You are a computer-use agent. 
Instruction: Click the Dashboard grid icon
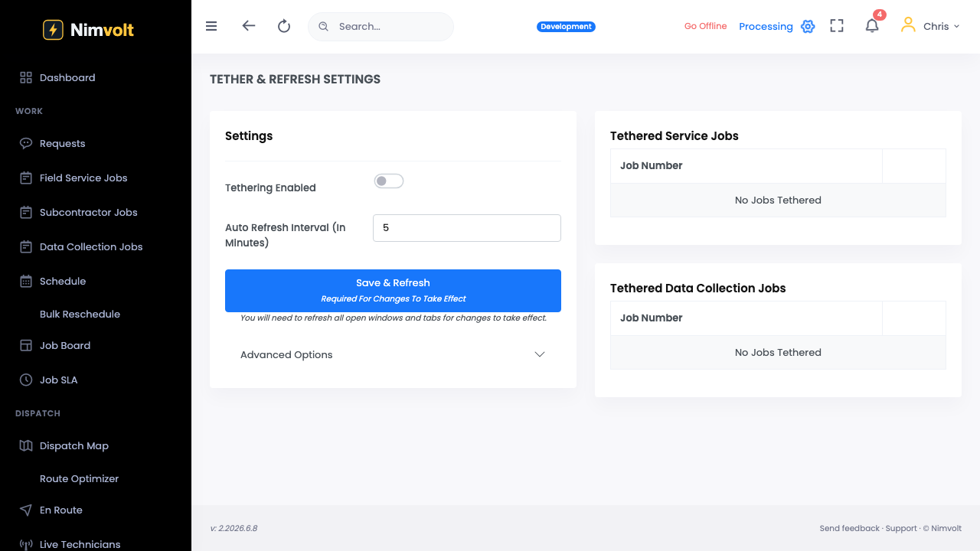pyautogui.click(x=26, y=77)
